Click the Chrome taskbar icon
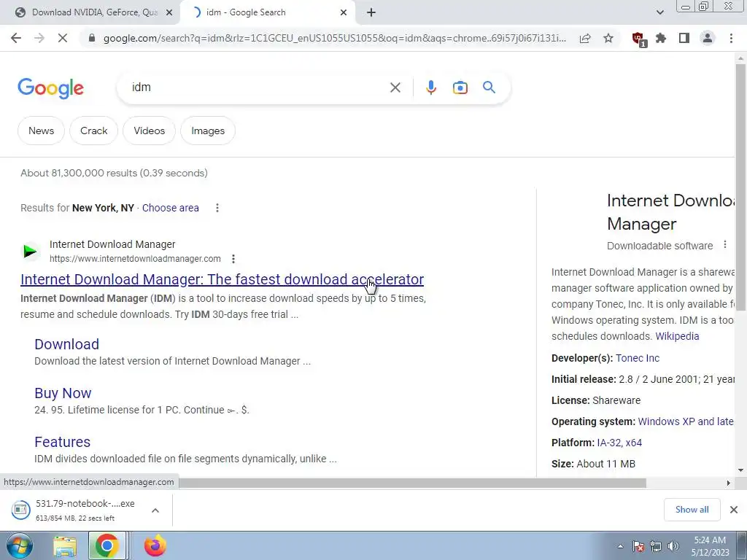The height and width of the screenshot is (560, 747). coord(107,546)
